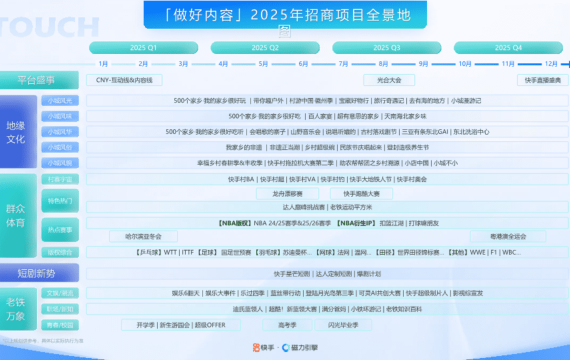Click the 【网球】 label
Viewport: 570px width, 360px height.
[325, 252]
